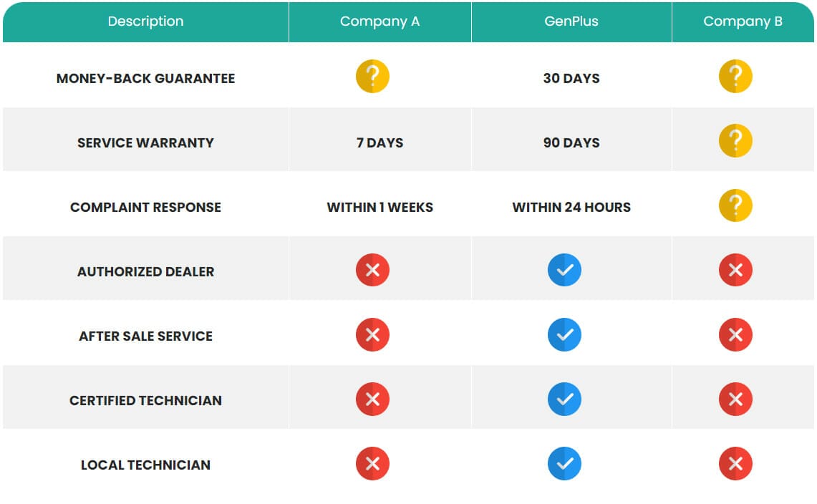Click GenPlus after sale service checkmark icon
The width and height of the screenshot is (817, 504).
564,334
